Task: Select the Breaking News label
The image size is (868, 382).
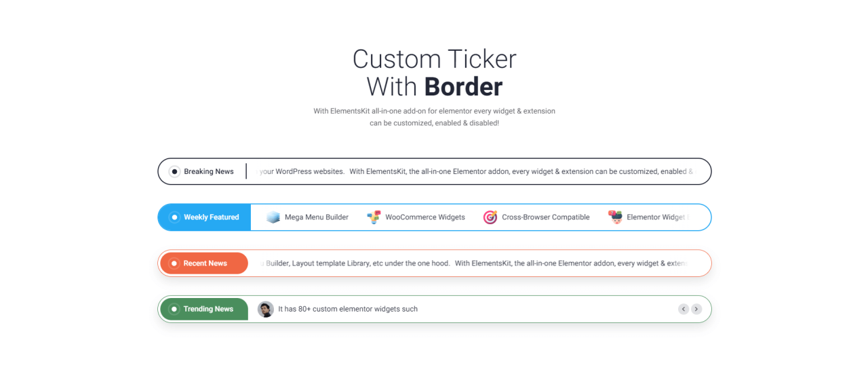Action: pos(209,171)
